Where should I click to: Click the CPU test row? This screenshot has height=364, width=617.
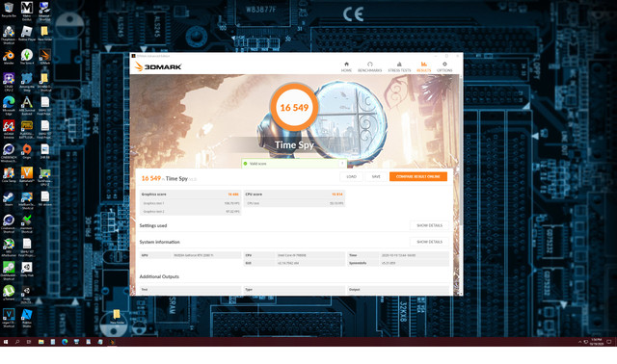(294, 203)
